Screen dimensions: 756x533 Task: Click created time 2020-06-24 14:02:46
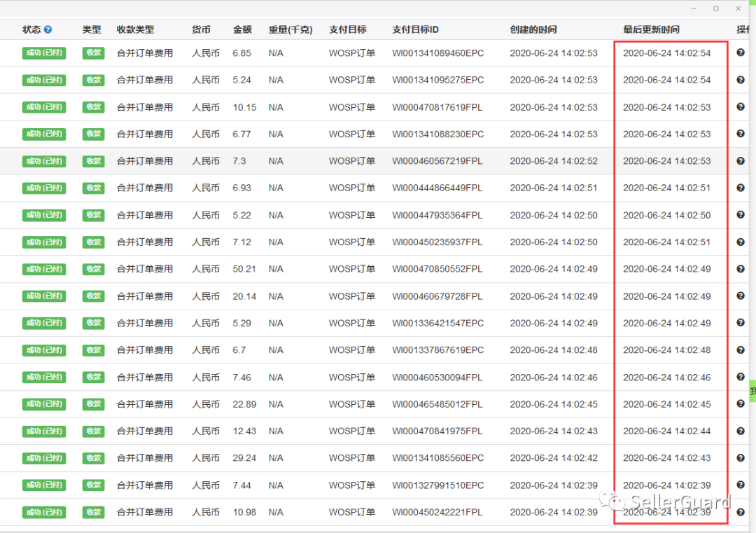click(554, 378)
